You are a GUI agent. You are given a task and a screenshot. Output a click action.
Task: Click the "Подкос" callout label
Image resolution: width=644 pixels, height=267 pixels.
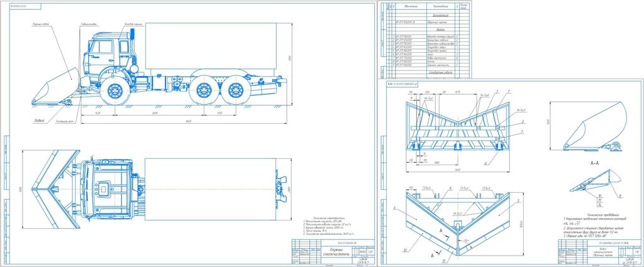pyautogui.click(x=41, y=122)
